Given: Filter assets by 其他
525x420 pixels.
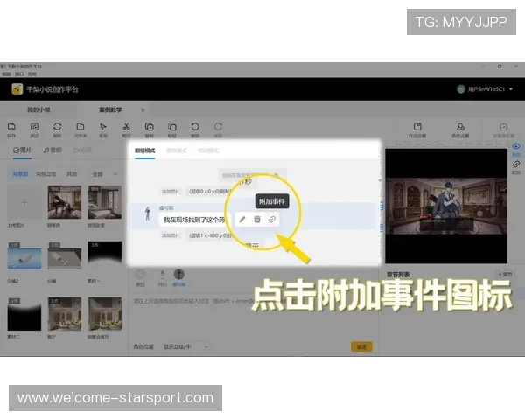Looking at the screenshot, I should tap(72, 174).
